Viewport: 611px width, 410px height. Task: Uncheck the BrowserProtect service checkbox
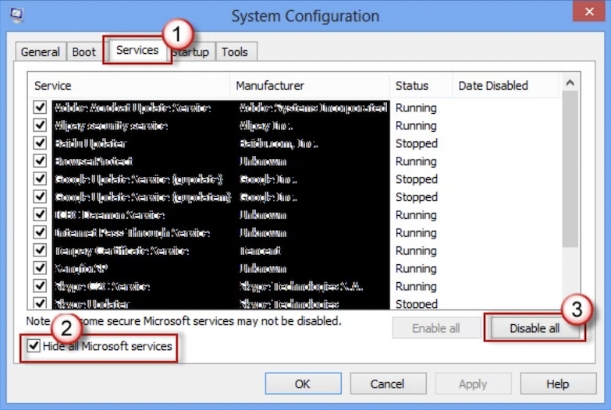coord(40,161)
